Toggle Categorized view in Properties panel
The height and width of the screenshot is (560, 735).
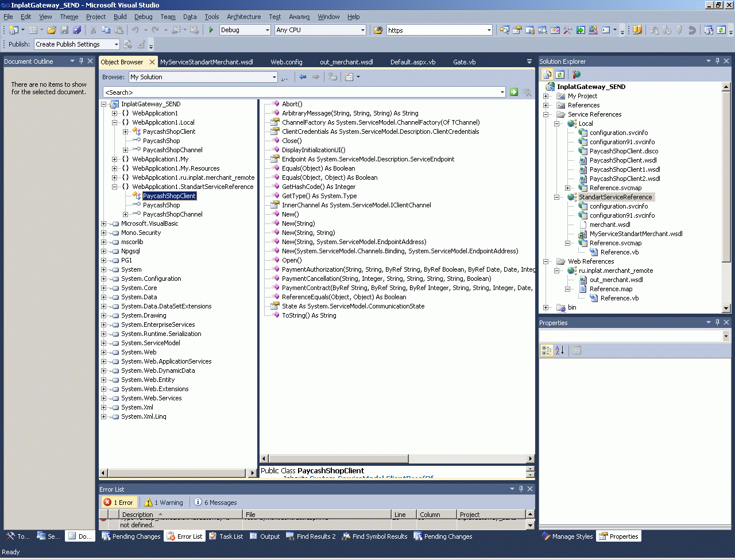pos(547,350)
